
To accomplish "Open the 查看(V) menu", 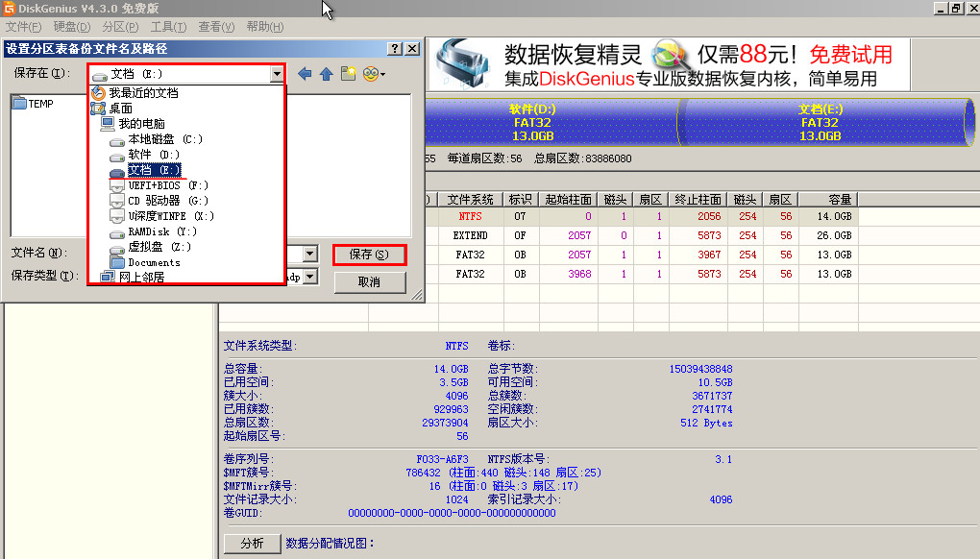I will click(x=216, y=27).
